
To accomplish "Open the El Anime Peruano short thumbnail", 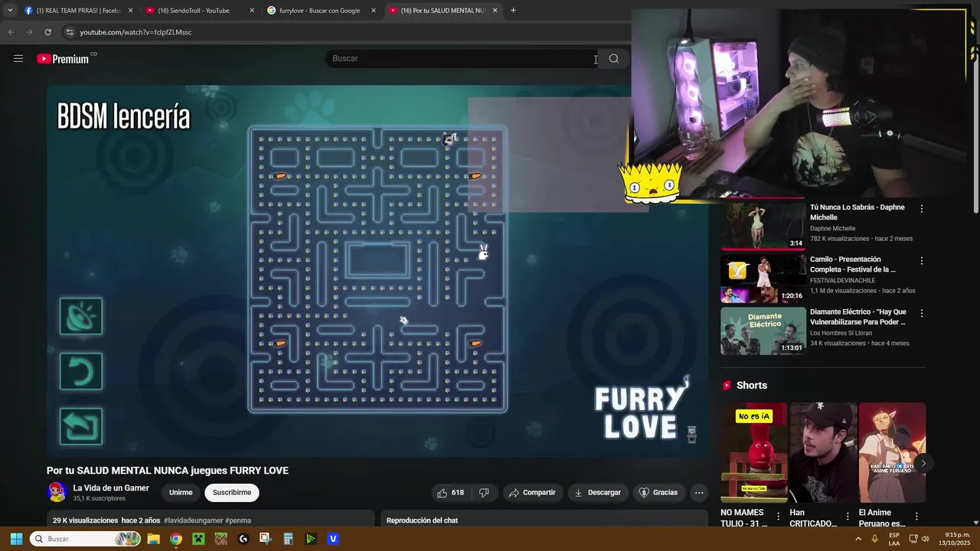I will (x=892, y=452).
